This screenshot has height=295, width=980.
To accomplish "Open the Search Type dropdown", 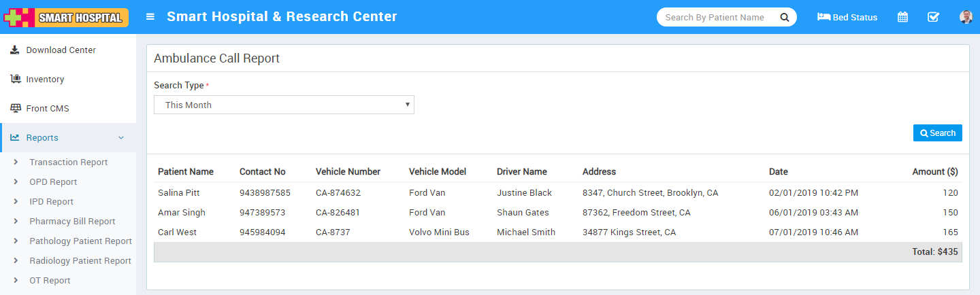I will [284, 105].
